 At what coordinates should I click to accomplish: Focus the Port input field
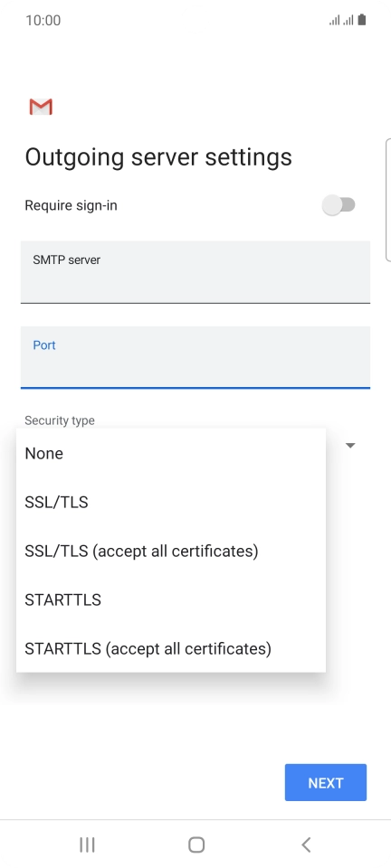coord(195,357)
